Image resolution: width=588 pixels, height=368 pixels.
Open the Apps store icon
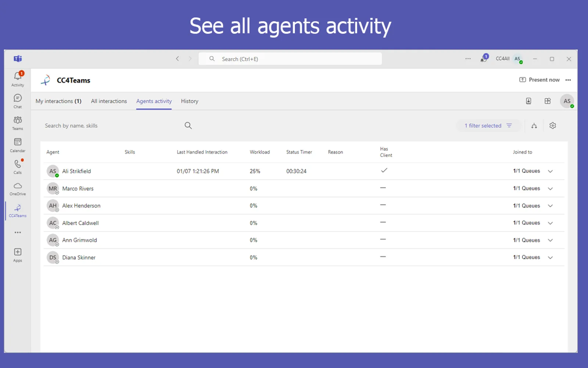click(x=18, y=255)
